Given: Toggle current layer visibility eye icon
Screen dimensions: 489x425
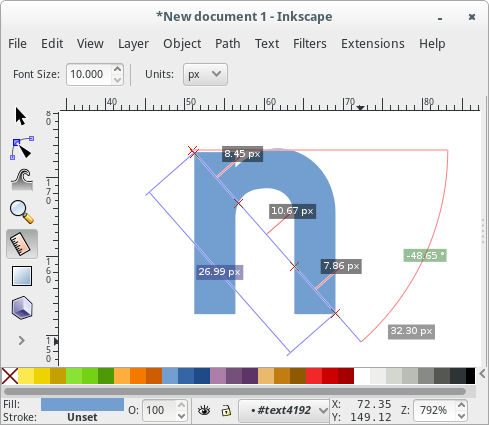Looking at the screenshot, I should [204, 410].
